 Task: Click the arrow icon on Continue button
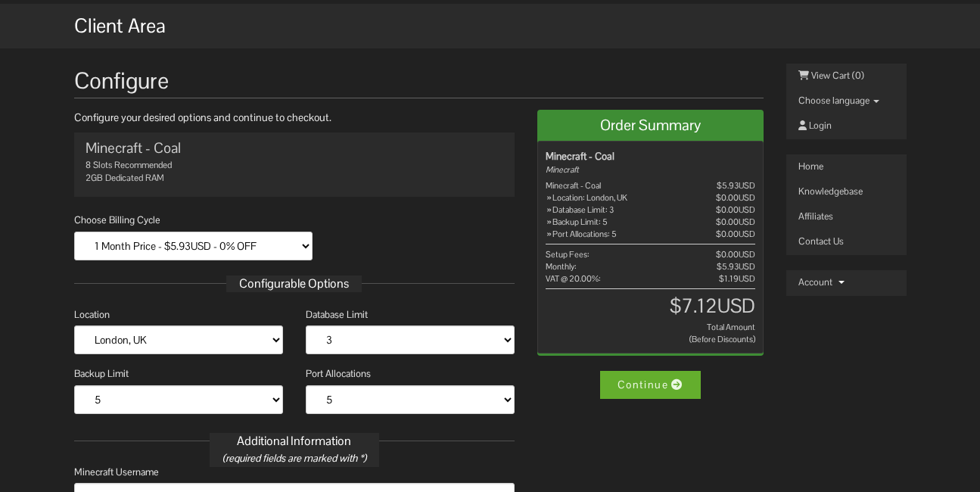(677, 385)
